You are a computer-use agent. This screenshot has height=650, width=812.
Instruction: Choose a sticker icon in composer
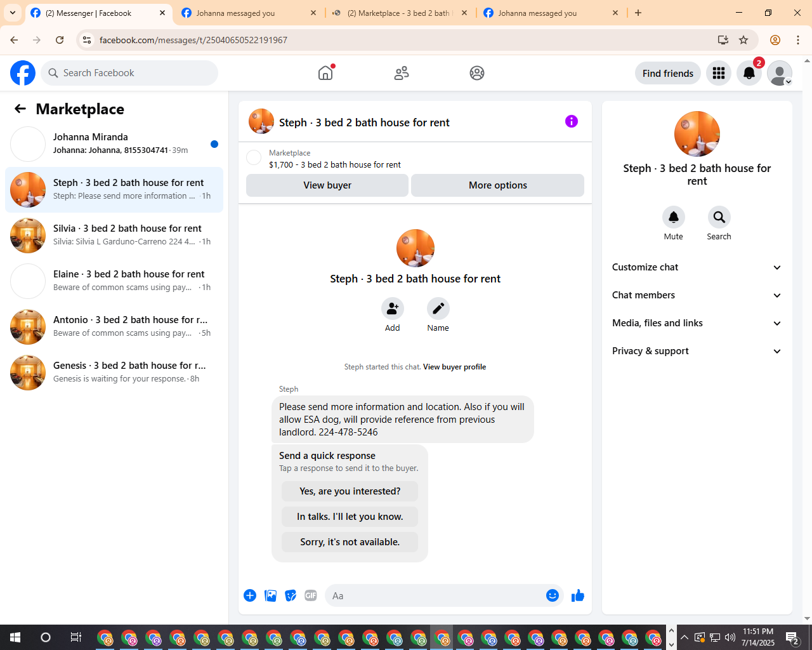pyautogui.click(x=291, y=595)
